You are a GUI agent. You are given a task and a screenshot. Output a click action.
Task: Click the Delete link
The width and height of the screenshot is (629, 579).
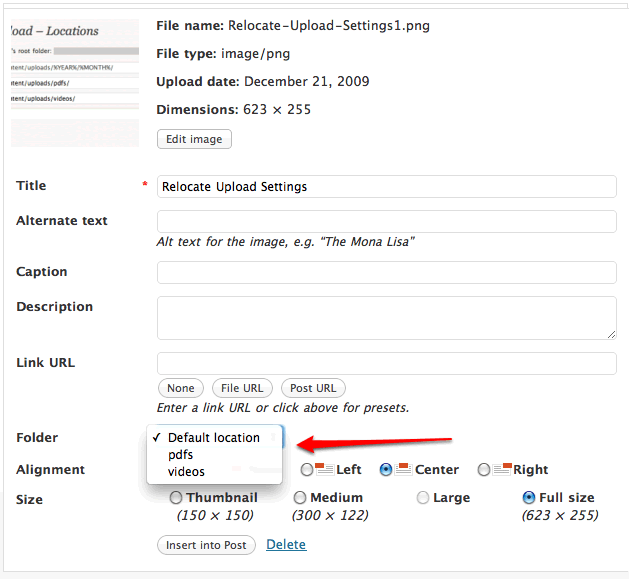[286, 545]
